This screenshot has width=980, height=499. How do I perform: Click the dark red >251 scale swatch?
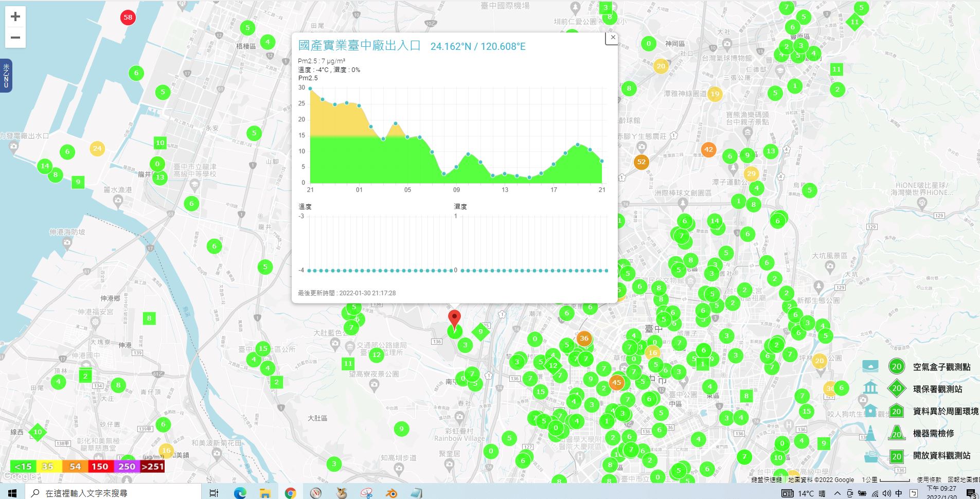pyautogui.click(x=153, y=466)
